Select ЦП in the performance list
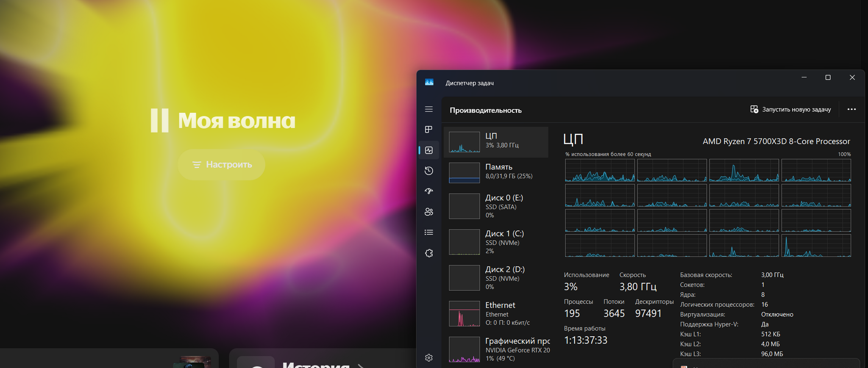 496,142
